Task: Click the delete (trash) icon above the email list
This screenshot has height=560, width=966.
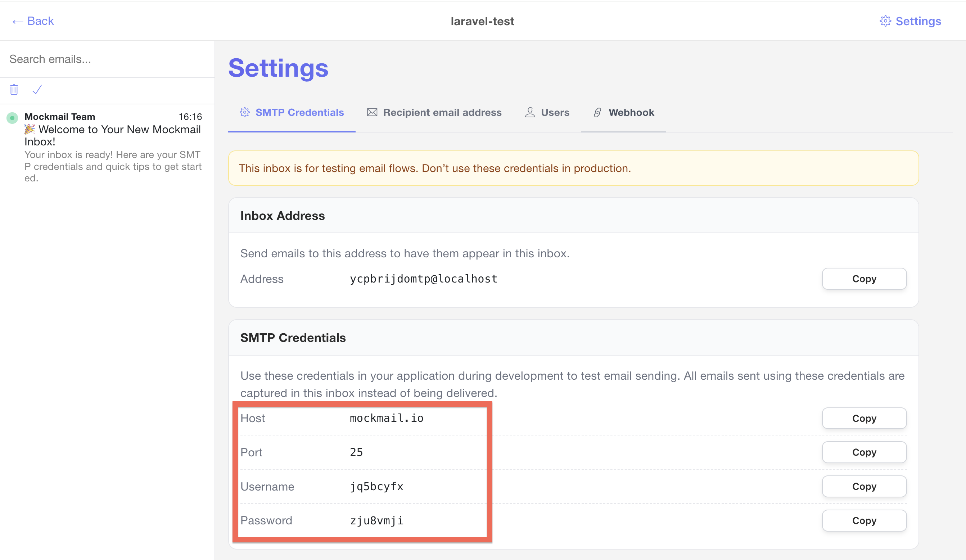Action: point(14,89)
